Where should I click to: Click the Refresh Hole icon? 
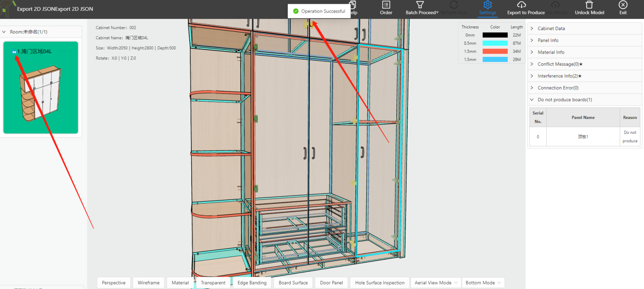[x=454, y=5]
